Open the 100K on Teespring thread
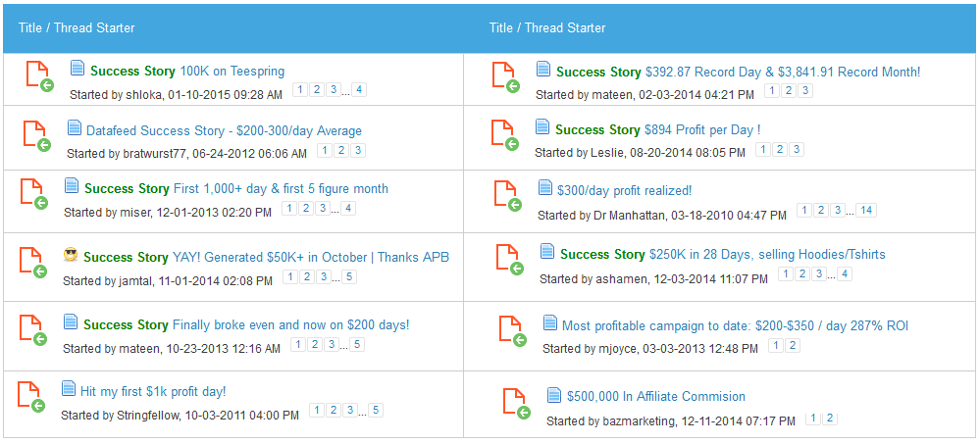Viewport: 980px width, 444px height. 232,72
